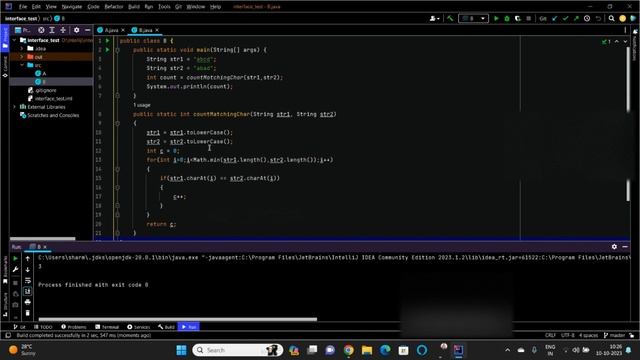
Task: Open the Tools menu
Action: point(164,7)
